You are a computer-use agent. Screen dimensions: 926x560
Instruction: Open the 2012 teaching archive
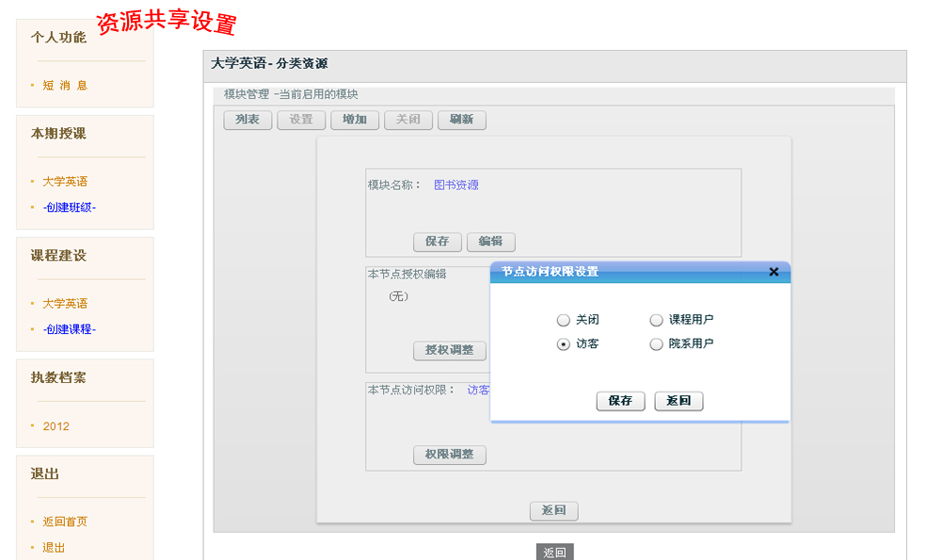click(x=56, y=426)
